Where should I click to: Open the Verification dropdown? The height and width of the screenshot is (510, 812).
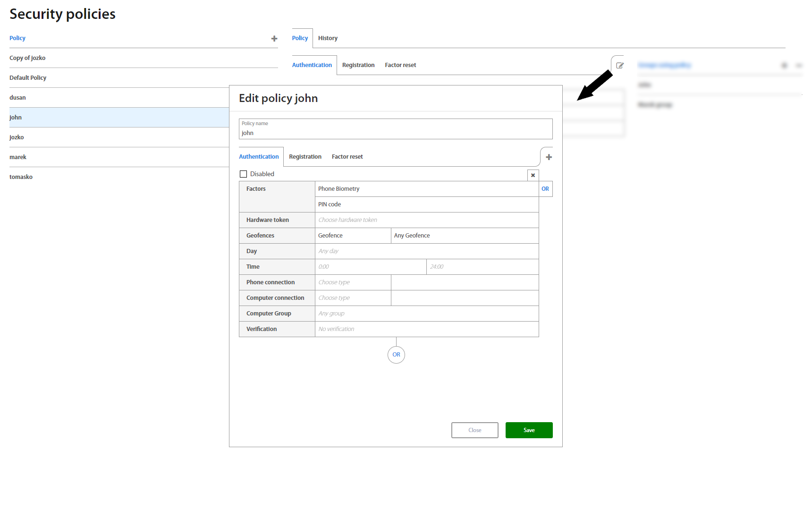426,329
